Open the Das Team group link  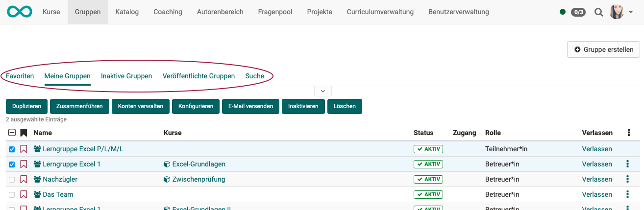58,194
